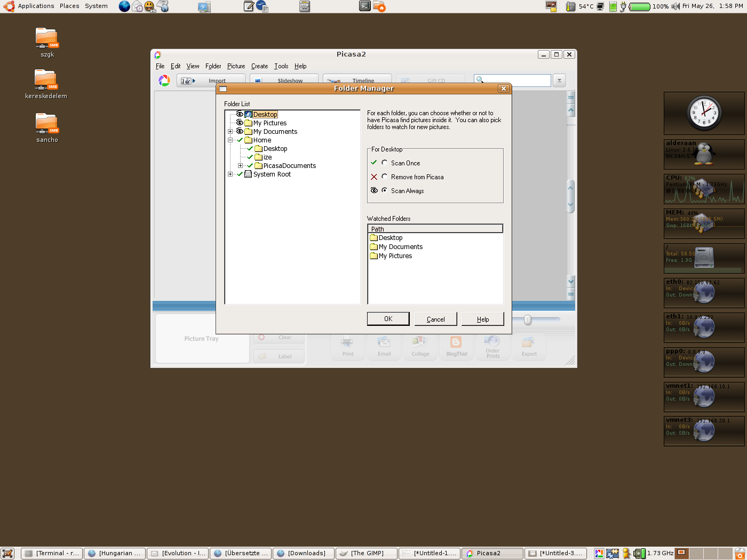This screenshot has height=560, width=747.
Task: Switch to The GIMP taskbar window
Action: click(x=367, y=554)
